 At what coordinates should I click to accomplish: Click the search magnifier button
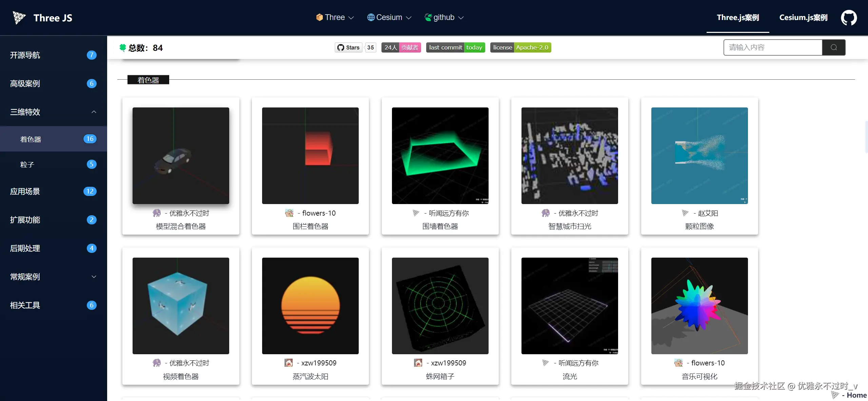(x=833, y=47)
